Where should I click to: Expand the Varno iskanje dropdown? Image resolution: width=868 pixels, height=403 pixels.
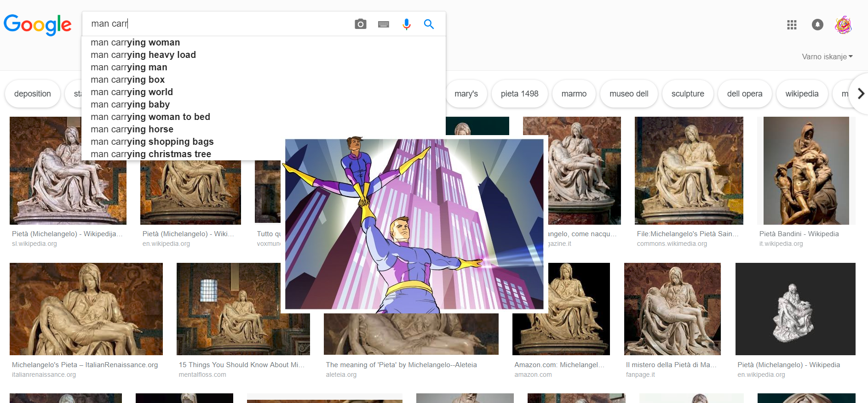click(x=827, y=57)
